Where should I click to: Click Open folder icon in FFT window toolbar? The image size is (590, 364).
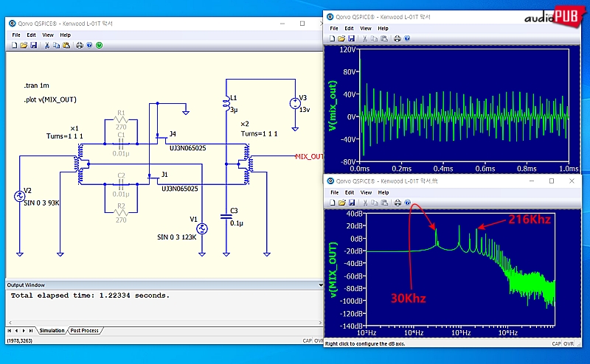point(341,203)
